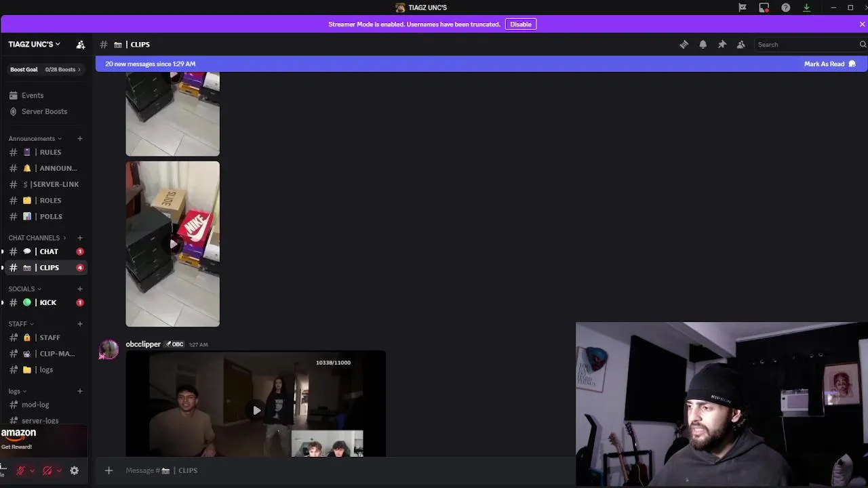
Task: Open the CLIP-MA... channel
Action: [x=45, y=354]
